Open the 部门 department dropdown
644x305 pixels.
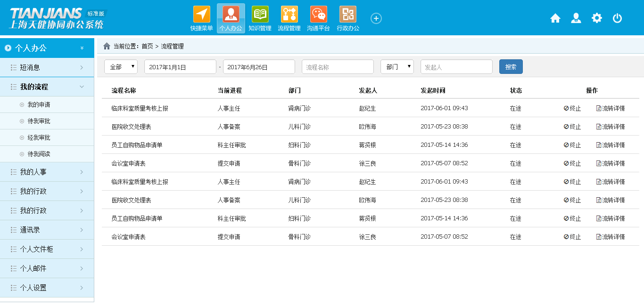pos(397,67)
